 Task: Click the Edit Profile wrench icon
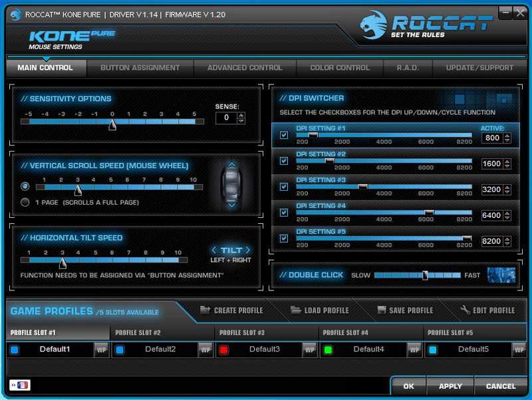click(465, 310)
